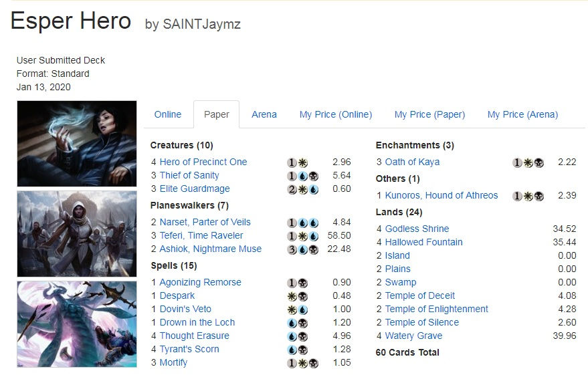Click black mana symbol for Agonizing Remorse
The height and width of the screenshot is (377, 588).
tap(303, 283)
